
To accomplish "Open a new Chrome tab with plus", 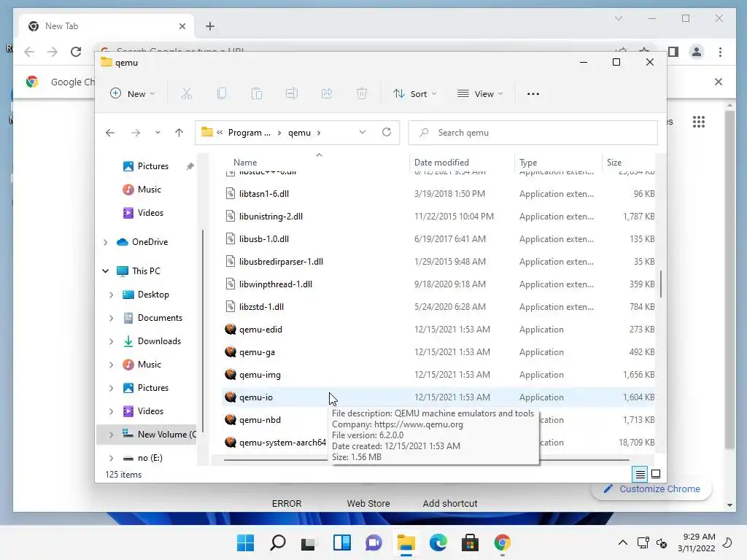I will coord(210,26).
